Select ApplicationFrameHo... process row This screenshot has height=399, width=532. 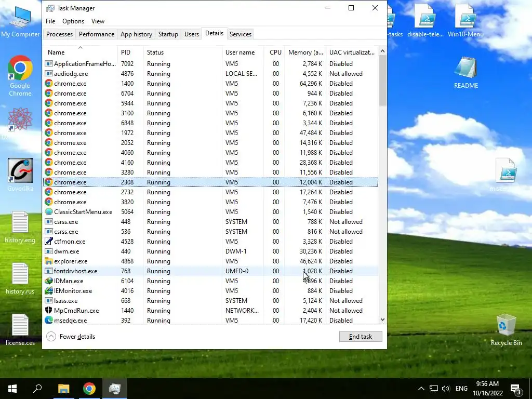211,64
